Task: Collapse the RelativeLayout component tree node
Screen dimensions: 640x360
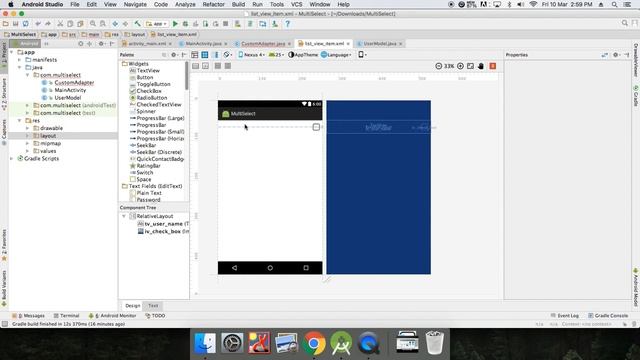Action: pos(124,216)
